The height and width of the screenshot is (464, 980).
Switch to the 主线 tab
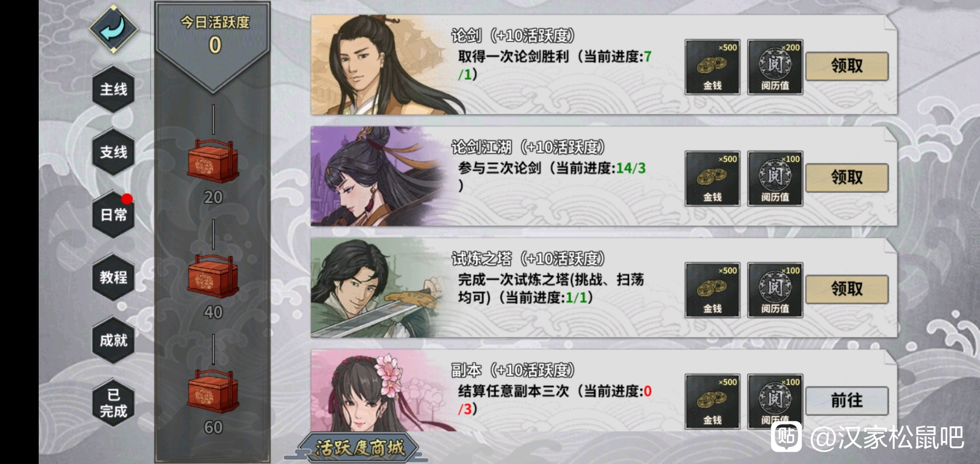coord(113,89)
